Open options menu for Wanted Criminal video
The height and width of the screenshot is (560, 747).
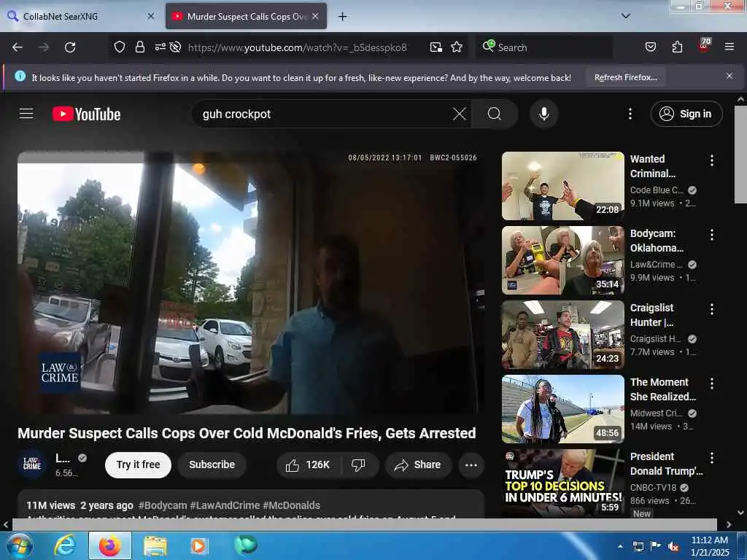[x=712, y=160]
